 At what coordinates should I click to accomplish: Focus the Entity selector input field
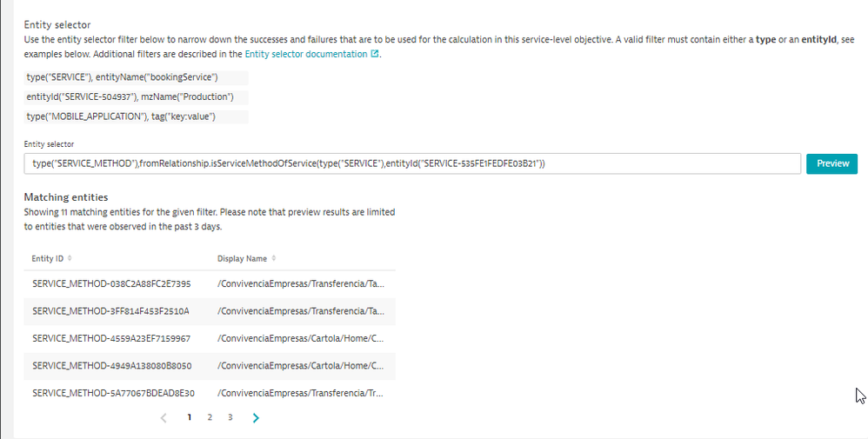pyautogui.click(x=412, y=163)
